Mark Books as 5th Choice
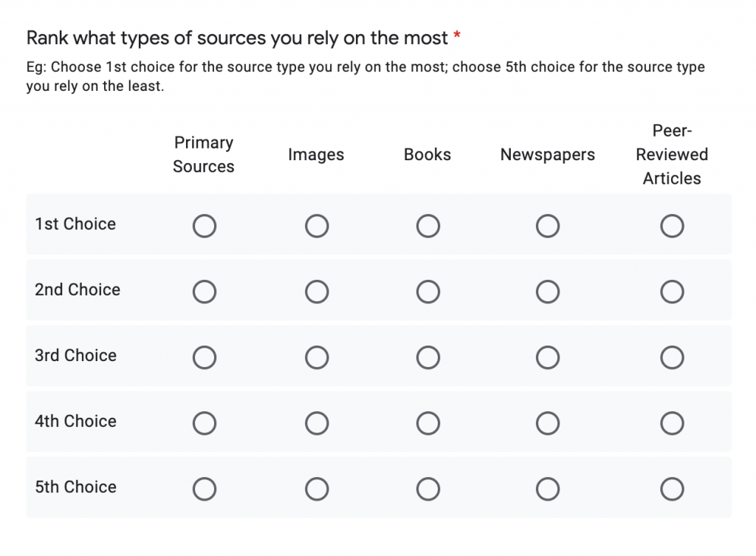756x556 pixels. tap(428, 489)
